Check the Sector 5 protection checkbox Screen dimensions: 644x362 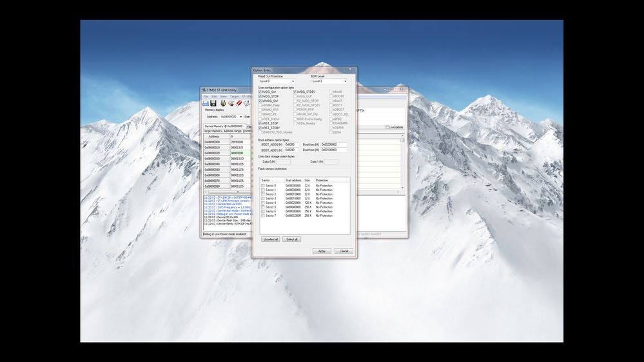coord(263,207)
